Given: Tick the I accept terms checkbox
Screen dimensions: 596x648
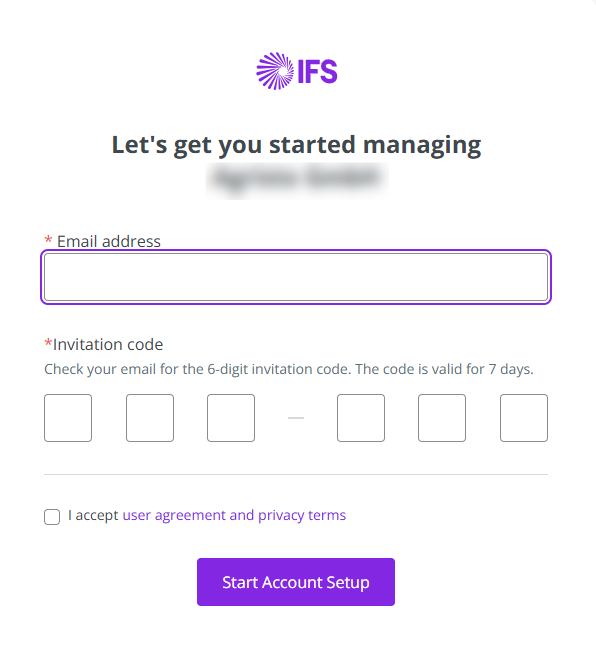Looking at the screenshot, I should click(52, 517).
